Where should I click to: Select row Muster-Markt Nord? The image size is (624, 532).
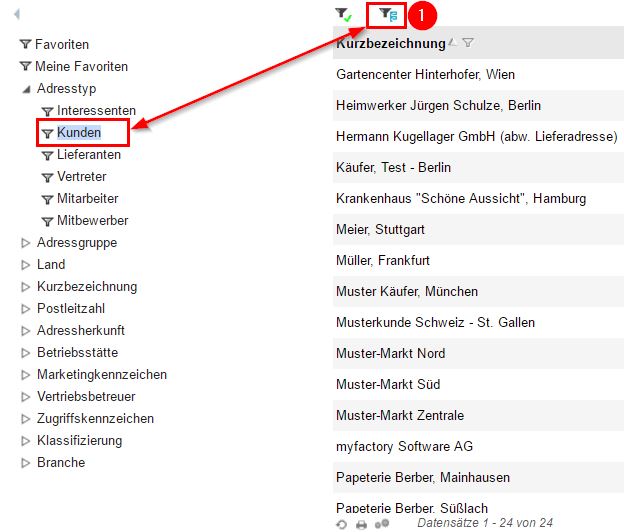pos(478,354)
